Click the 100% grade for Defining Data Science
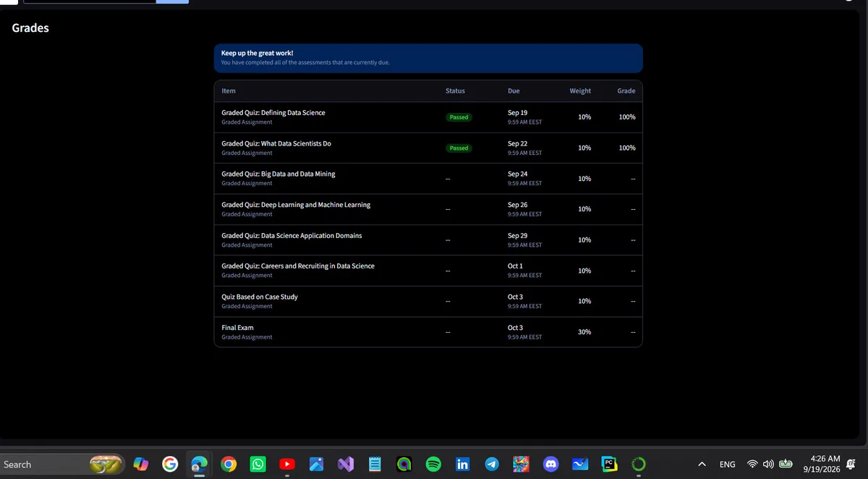 [627, 117]
